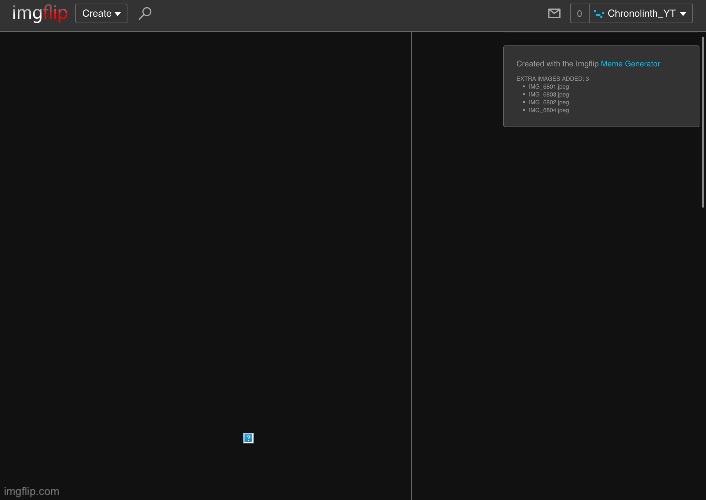Select the first extra image file name
This screenshot has width=706, height=500.
(548, 86)
